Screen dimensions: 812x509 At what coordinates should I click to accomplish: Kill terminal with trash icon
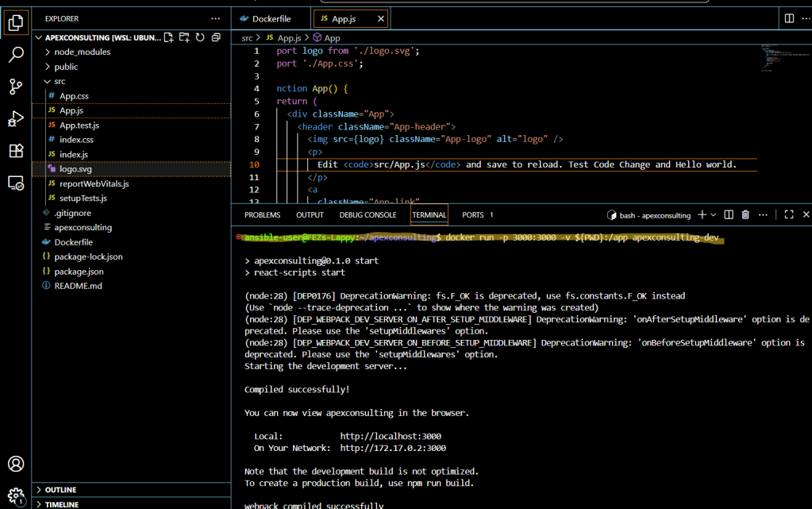[x=745, y=214]
